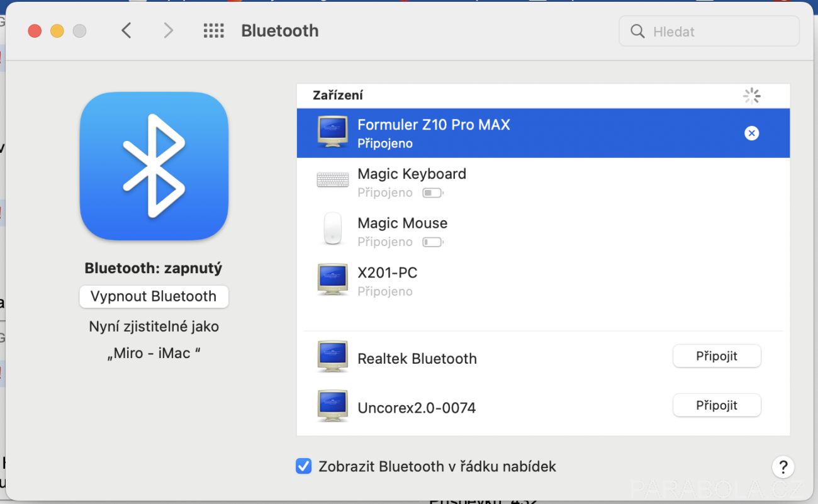Select the Uncorex2.0-0074 device name

coord(417,408)
